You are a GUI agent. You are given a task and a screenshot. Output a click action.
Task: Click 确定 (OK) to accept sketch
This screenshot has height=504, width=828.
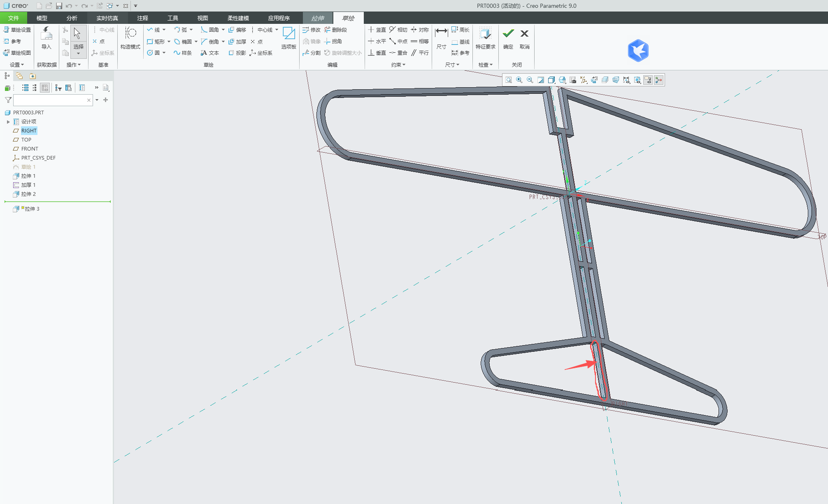coord(508,38)
